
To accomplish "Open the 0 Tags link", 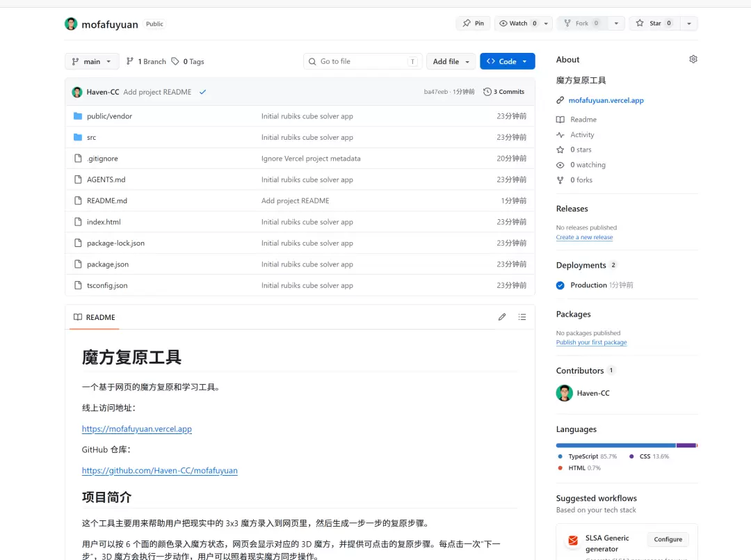I will coord(188,61).
